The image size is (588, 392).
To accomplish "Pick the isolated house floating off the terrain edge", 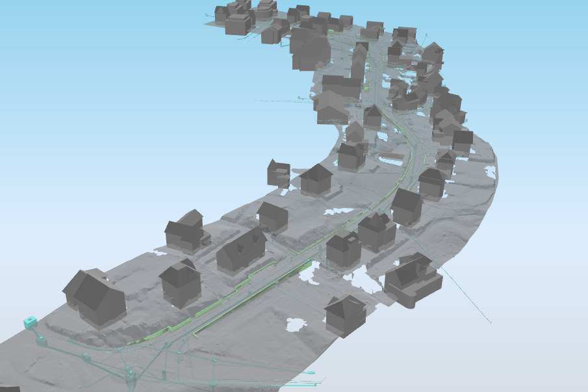I will point(278,174).
